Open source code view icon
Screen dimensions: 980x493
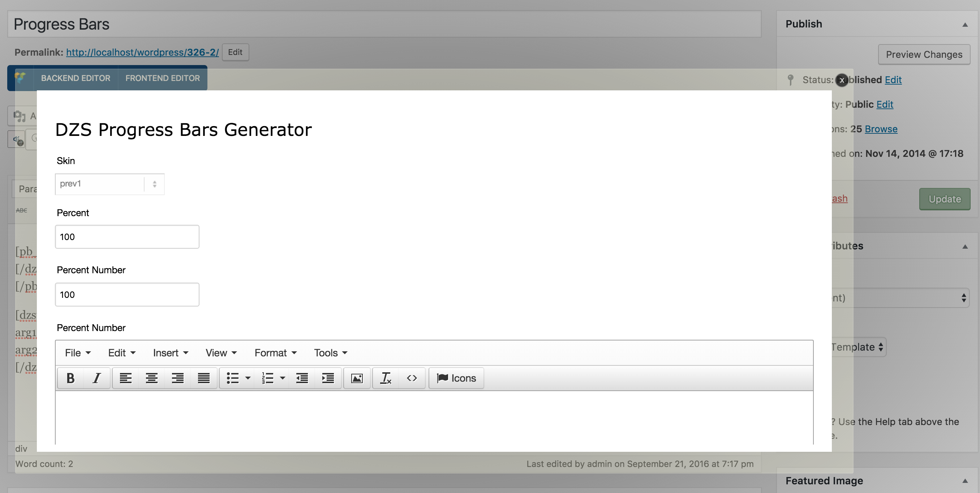click(412, 378)
